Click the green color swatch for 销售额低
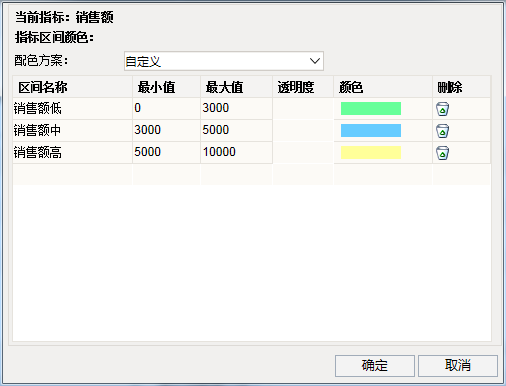The image size is (506, 386). coord(371,109)
